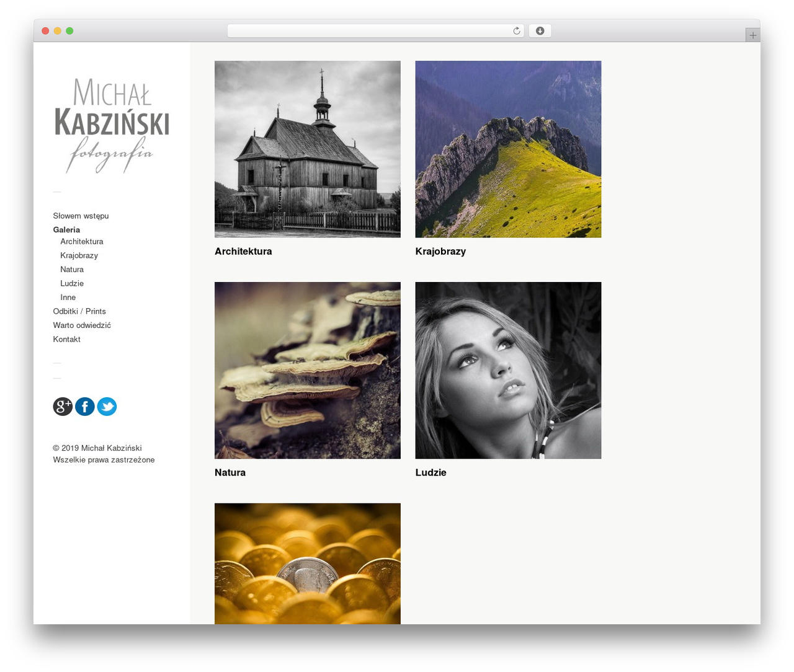The image size is (794, 672).
Task: Open the Inne gallery submenu item
Action: [68, 297]
